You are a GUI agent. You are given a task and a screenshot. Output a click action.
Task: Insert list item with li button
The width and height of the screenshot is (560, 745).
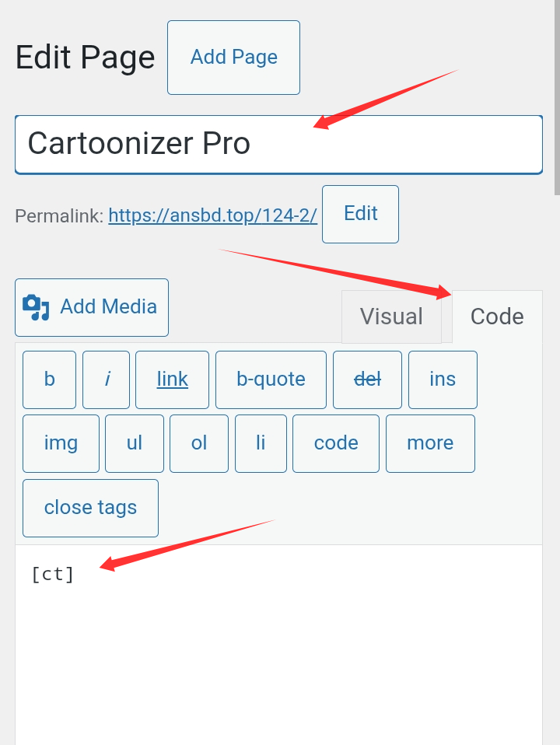click(x=261, y=443)
